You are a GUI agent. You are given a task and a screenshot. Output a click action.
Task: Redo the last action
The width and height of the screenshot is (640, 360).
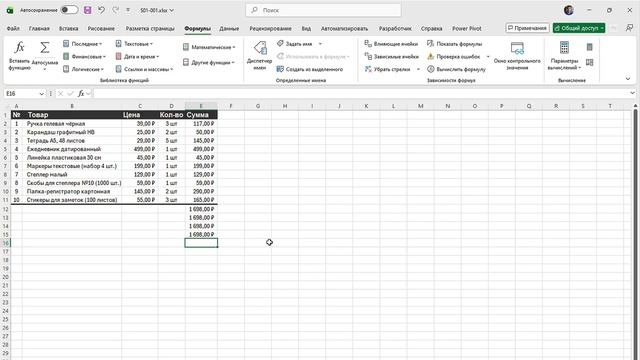(x=116, y=10)
